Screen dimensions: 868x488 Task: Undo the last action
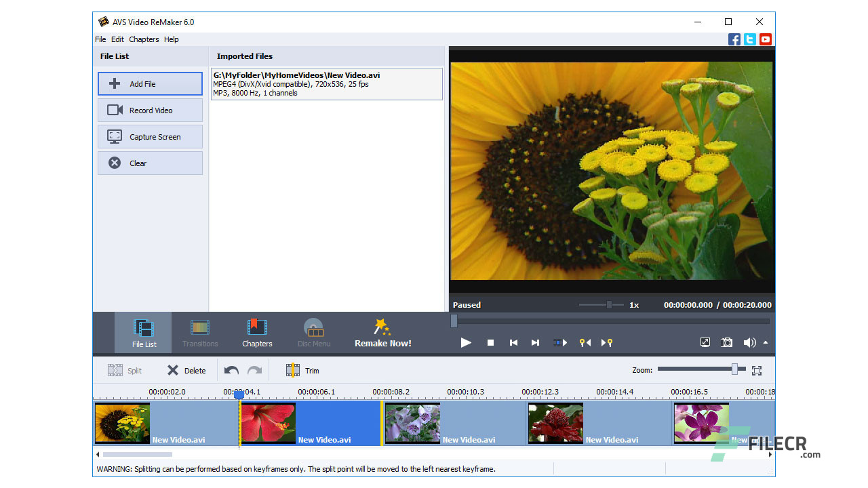[x=232, y=371]
